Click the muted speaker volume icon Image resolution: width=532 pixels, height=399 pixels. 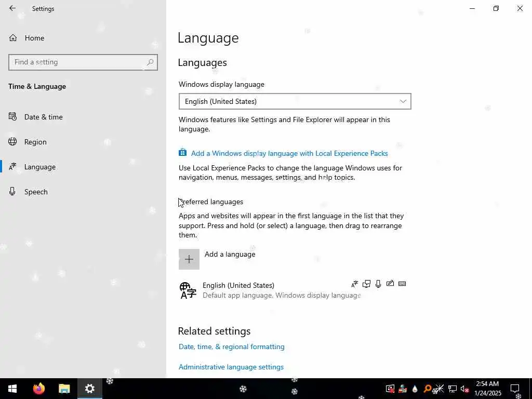[x=464, y=389]
